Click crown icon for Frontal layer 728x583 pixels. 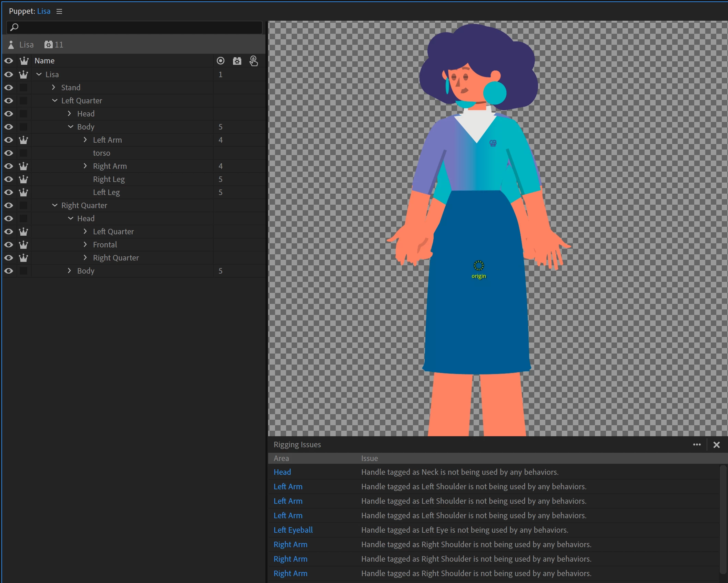point(23,245)
